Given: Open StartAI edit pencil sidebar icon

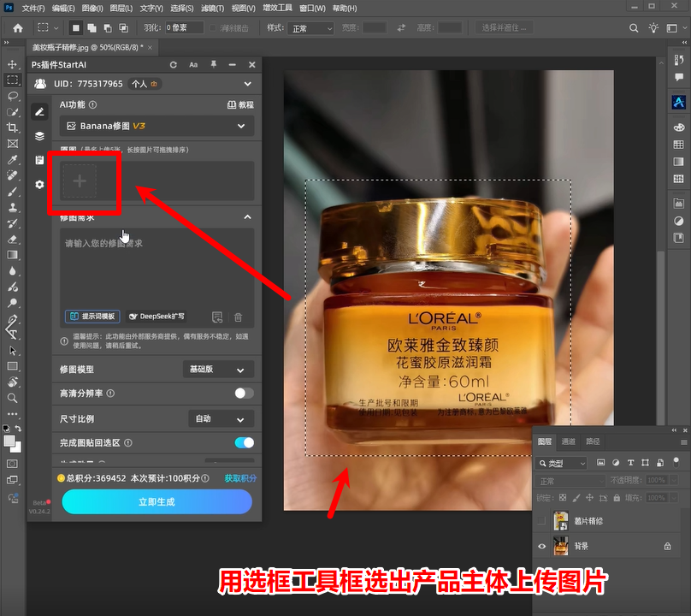Looking at the screenshot, I should (x=39, y=112).
